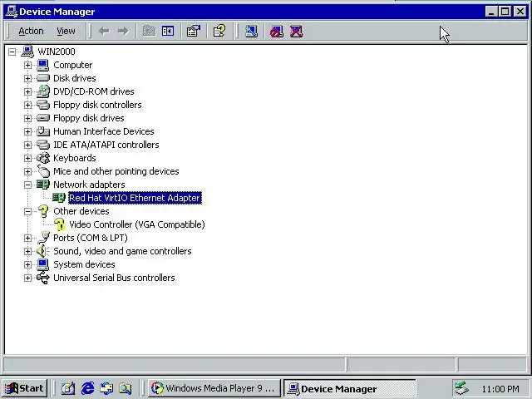Click the speaker icon for Sound controllers
Screen dimensions: 532x399
coord(43,251)
